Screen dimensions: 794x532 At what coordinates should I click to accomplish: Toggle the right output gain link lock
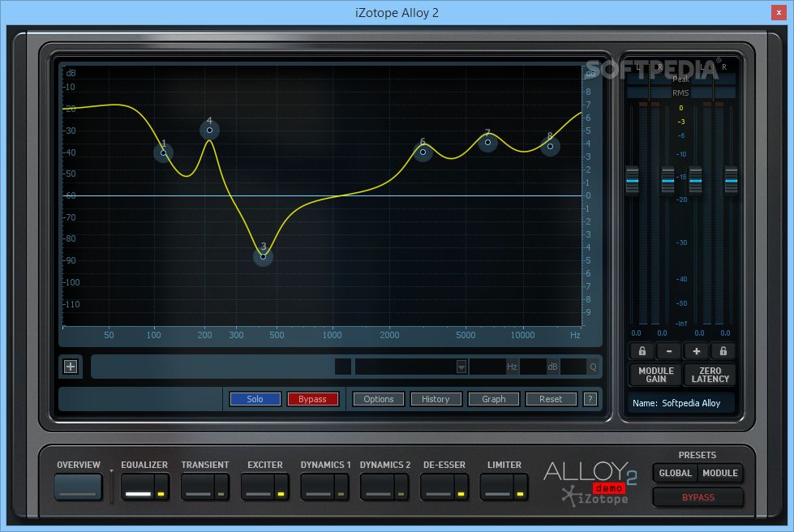click(x=723, y=351)
